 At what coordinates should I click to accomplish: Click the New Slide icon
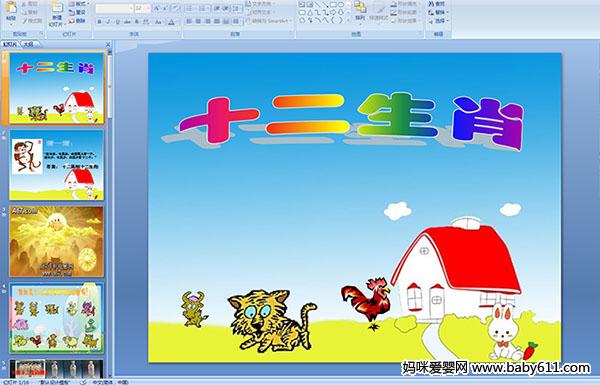coord(57,14)
